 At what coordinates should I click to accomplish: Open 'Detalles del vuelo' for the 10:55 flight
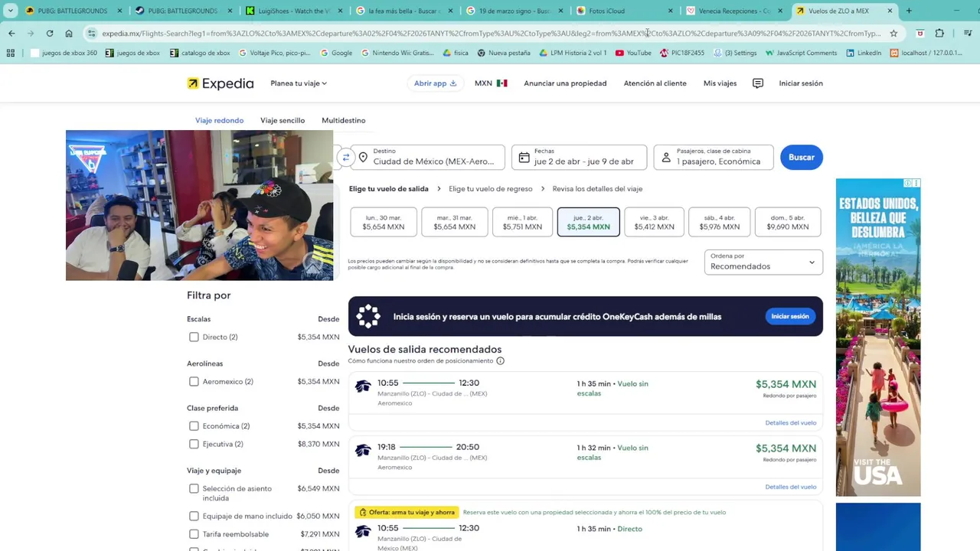point(791,422)
